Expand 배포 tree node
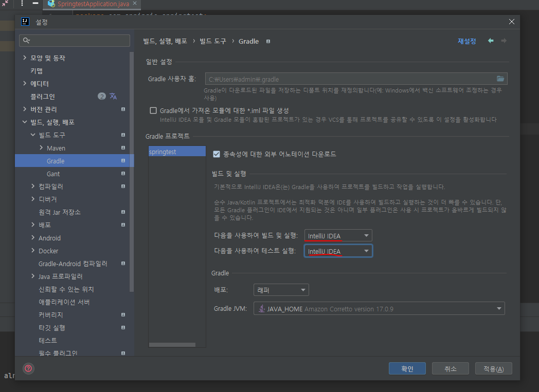Image resolution: width=539 pixels, height=392 pixels. point(32,225)
